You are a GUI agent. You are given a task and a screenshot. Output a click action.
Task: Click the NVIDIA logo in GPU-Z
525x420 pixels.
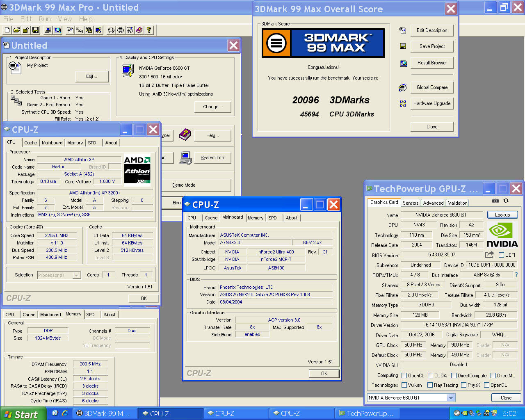502,235
